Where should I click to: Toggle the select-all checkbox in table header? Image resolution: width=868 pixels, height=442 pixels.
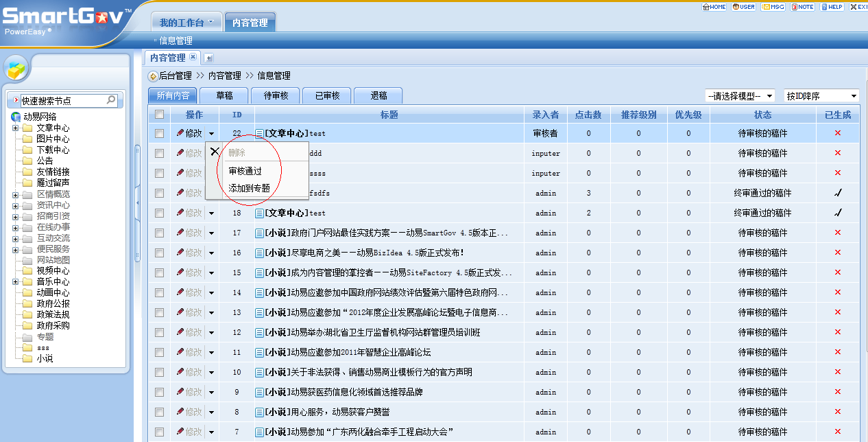pos(160,115)
